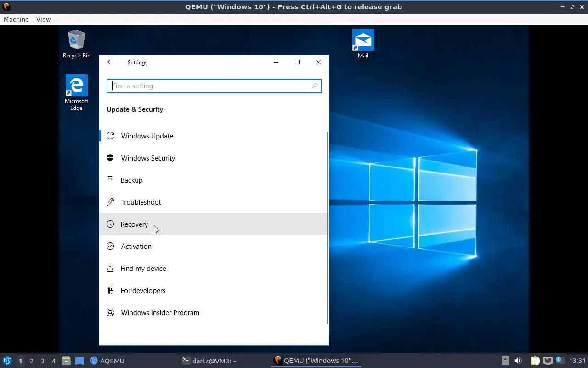The height and width of the screenshot is (368, 588).
Task: Click the Recovery history clock icon
Action: [110, 224]
